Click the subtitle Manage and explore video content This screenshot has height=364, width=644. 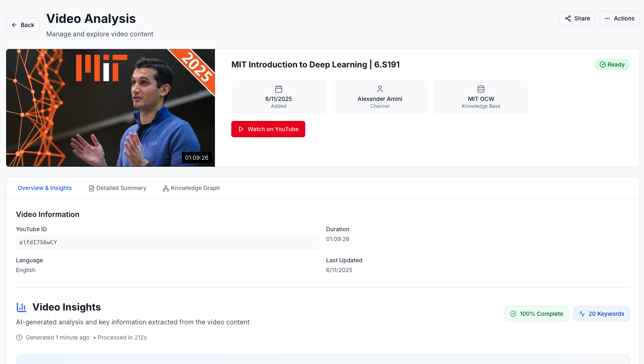pyautogui.click(x=100, y=34)
